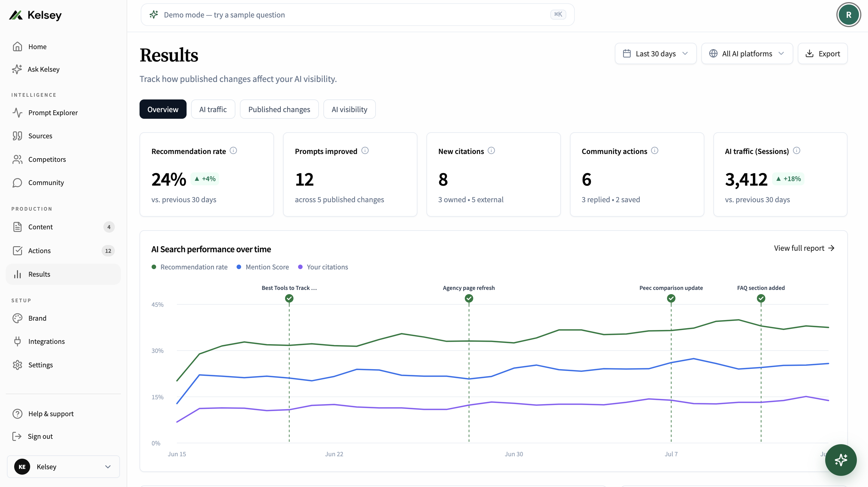Click the 3,412 sessions value
This screenshot has width=868, height=487.
coord(746,179)
